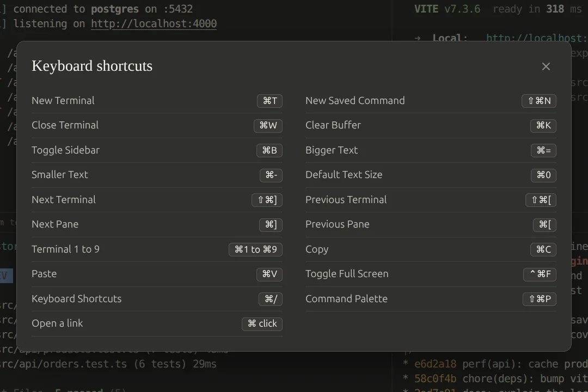Click the ⌘= badge for Bigger Text

pyautogui.click(x=543, y=150)
